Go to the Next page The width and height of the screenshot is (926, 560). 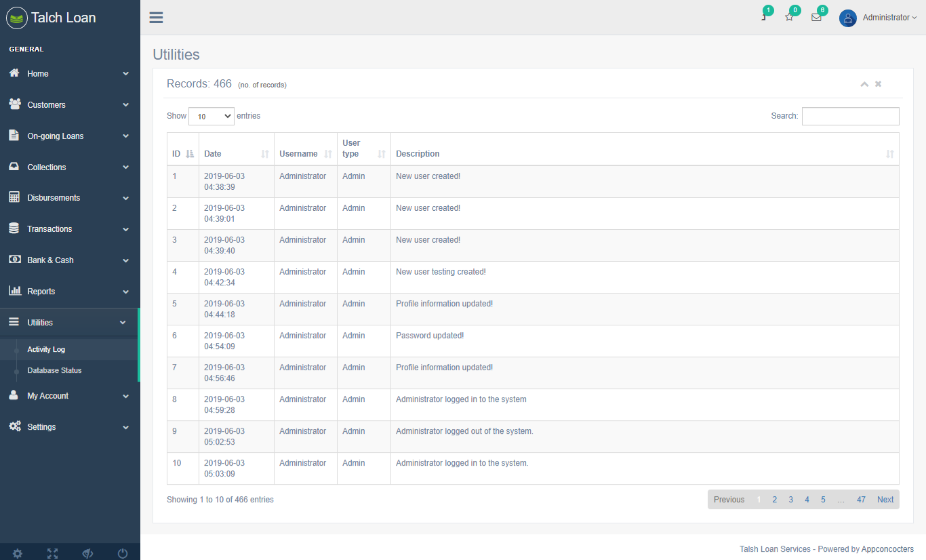885,500
